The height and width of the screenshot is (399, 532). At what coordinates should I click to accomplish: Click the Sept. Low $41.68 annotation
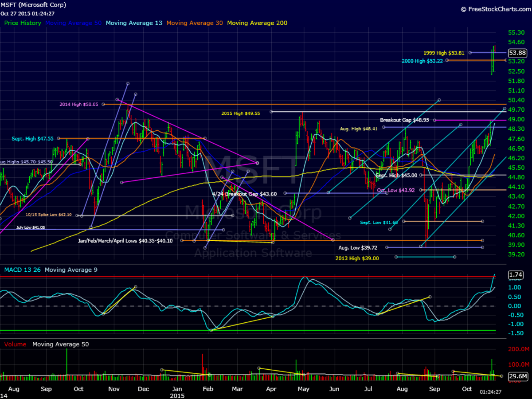(379, 222)
